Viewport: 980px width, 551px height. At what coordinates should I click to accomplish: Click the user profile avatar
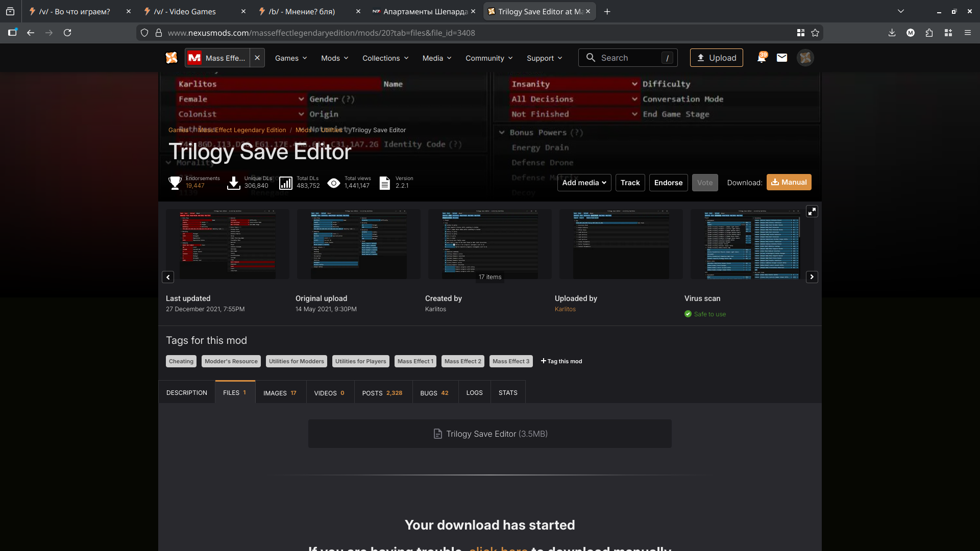pyautogui.click(x=805, y=58)
